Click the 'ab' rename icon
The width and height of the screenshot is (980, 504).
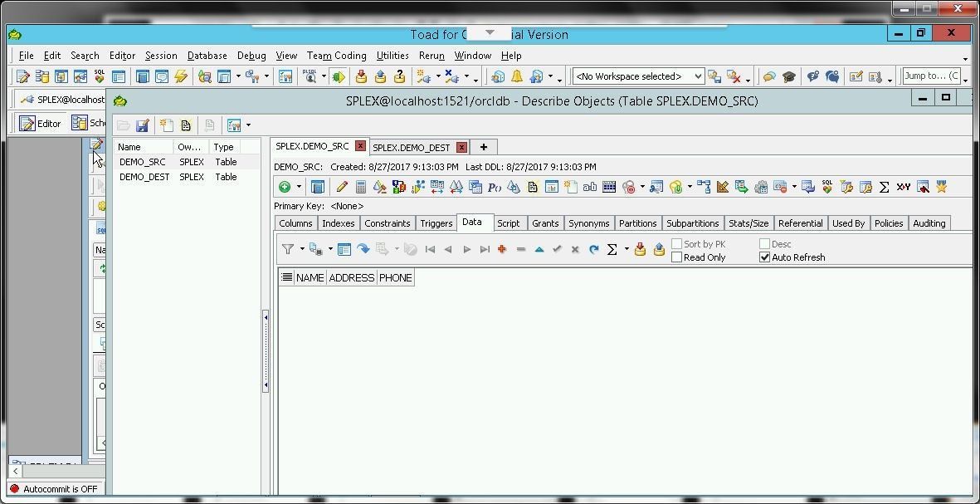point(589,186)
